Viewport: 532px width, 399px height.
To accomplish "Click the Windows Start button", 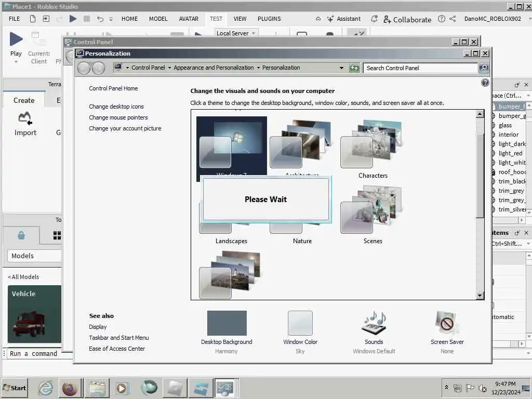I will click(14, 388).
